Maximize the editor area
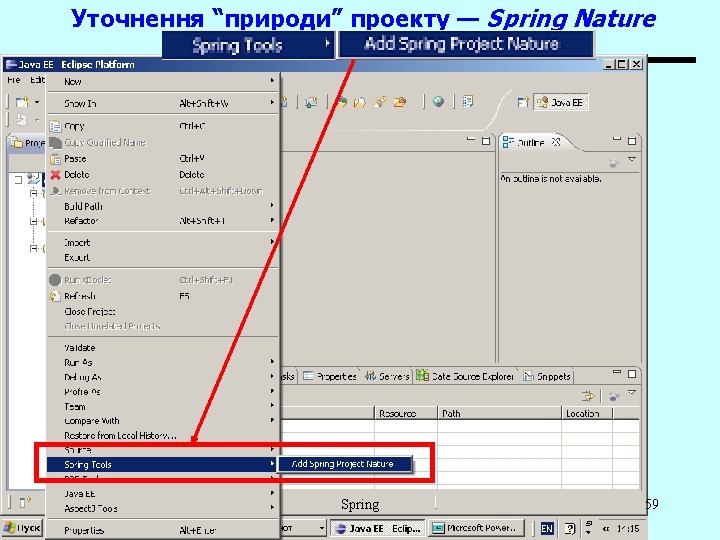Screen dimensions: 720x540 tap(486, 141)
